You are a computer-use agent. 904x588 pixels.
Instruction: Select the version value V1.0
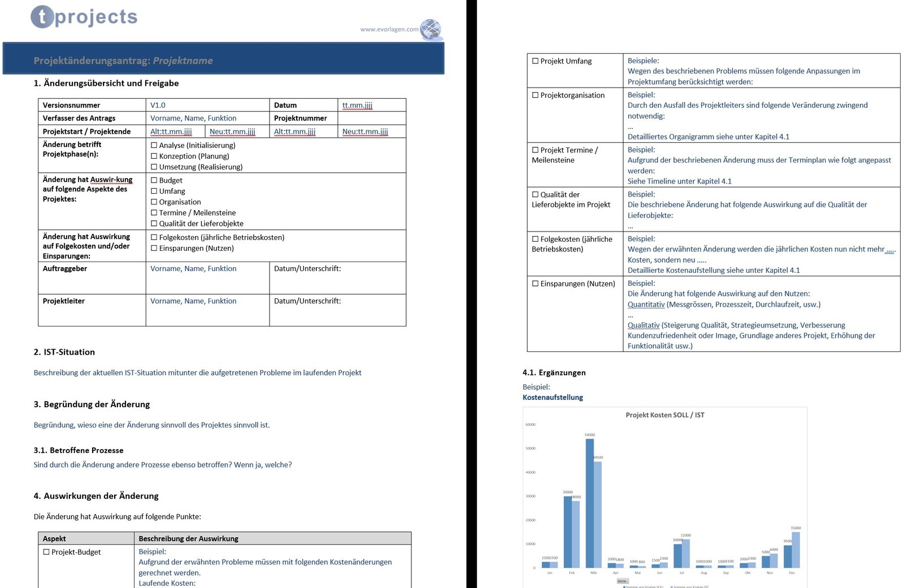tap(158, 105)
